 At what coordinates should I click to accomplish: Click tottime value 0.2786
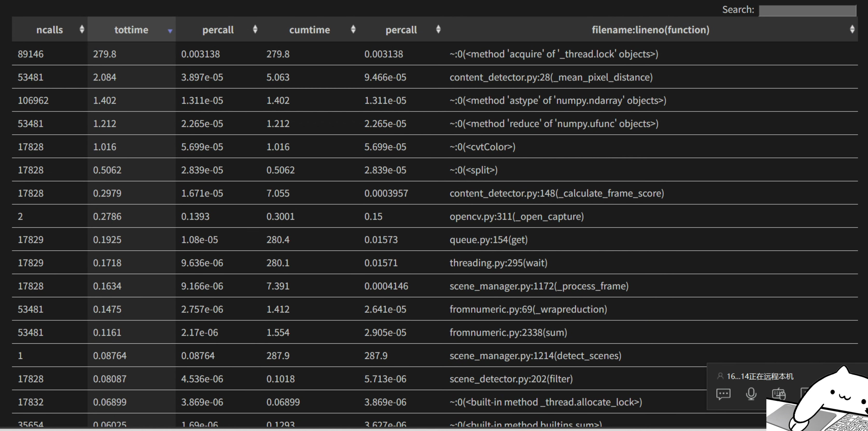tap(107, 217)
